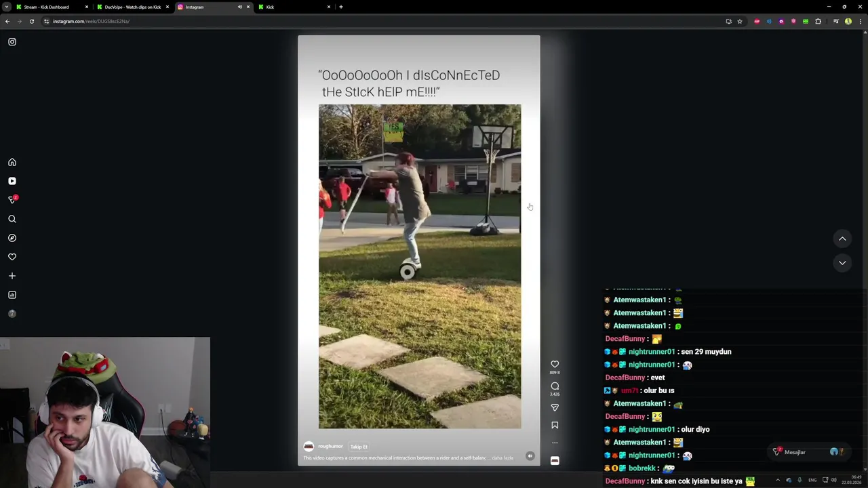
Task: Open the dashboard insights icon in the sidebar
Action: pos(12,295)
